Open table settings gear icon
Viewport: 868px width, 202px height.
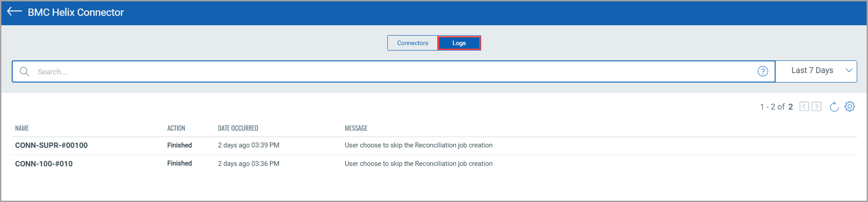coord(850,106)
